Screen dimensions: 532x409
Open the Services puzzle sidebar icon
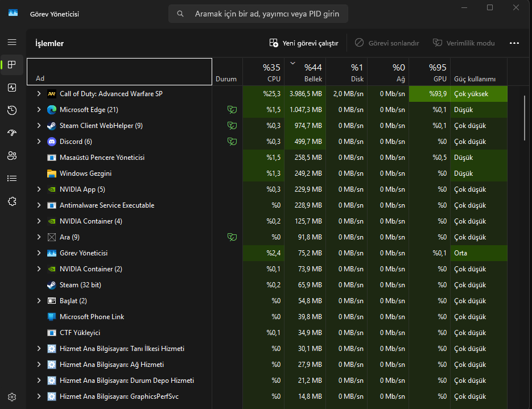[x=12, y=201]
